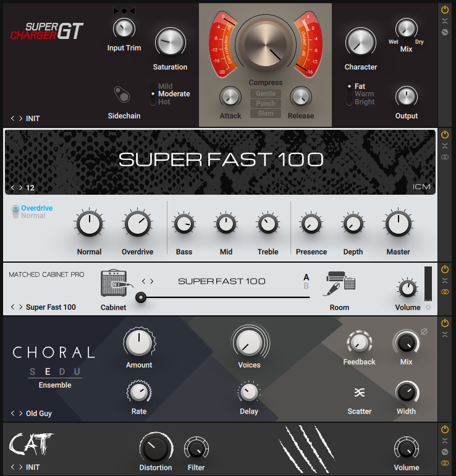Click the Gentle compress button
This screenshot has height=476, width=456.
(266, 93)
